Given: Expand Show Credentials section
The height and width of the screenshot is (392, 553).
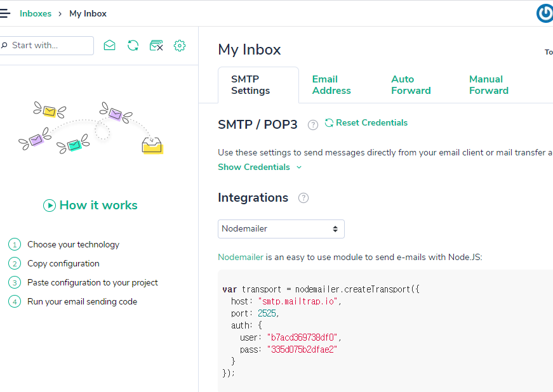Looking at the screenshot, I should [260, 167].
